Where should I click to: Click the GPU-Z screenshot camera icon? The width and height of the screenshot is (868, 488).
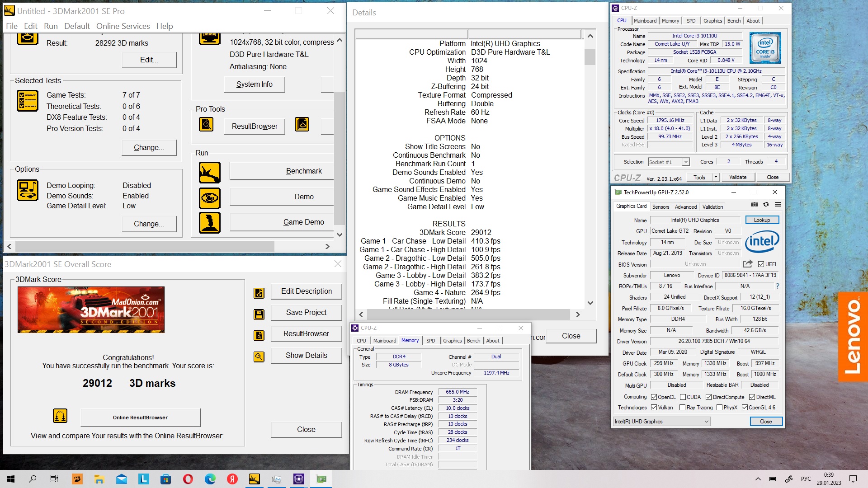pos(755,205)
